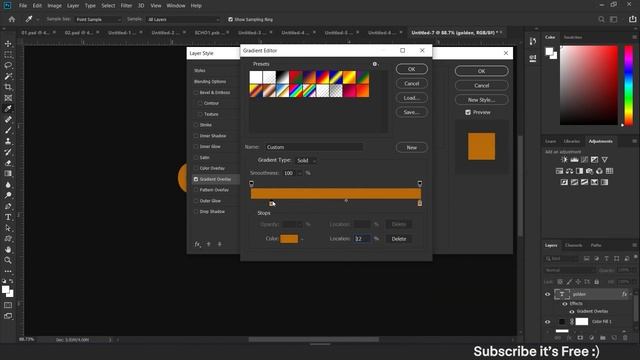The image size is (640, 360).
Task: Open the Window menu
Action: (x=176, y=6)
